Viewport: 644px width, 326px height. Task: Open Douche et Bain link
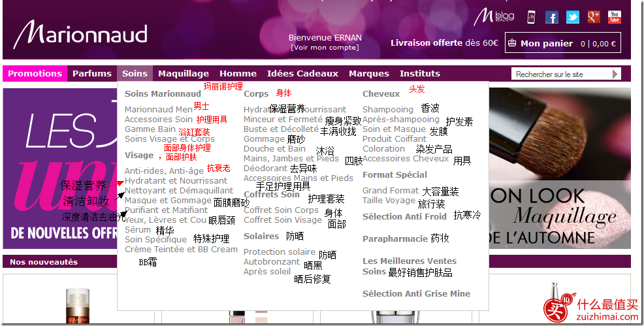(274, 149)
